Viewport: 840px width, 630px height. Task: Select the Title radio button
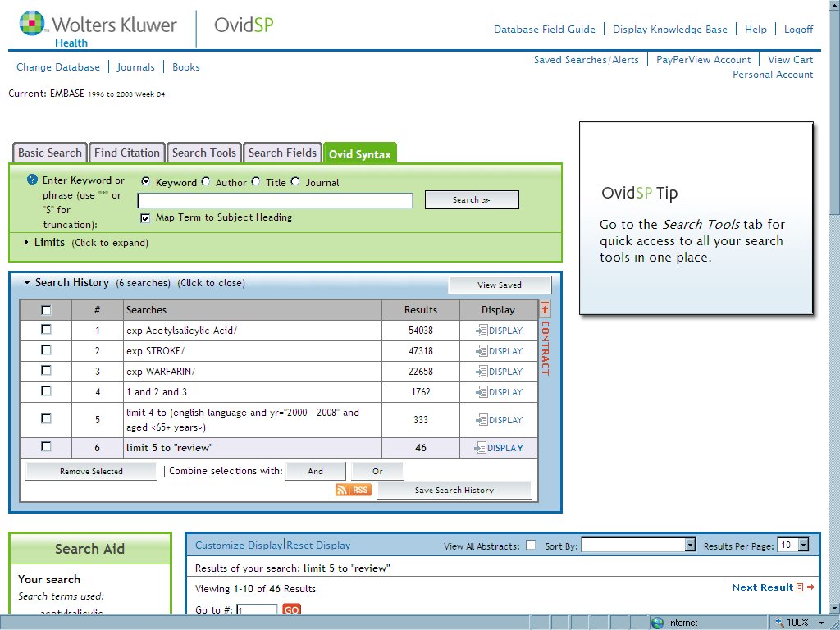[256, 181]
